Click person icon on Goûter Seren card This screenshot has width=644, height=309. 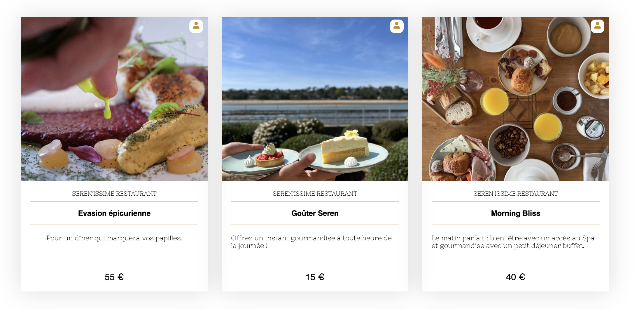click(x=397, y=26)
